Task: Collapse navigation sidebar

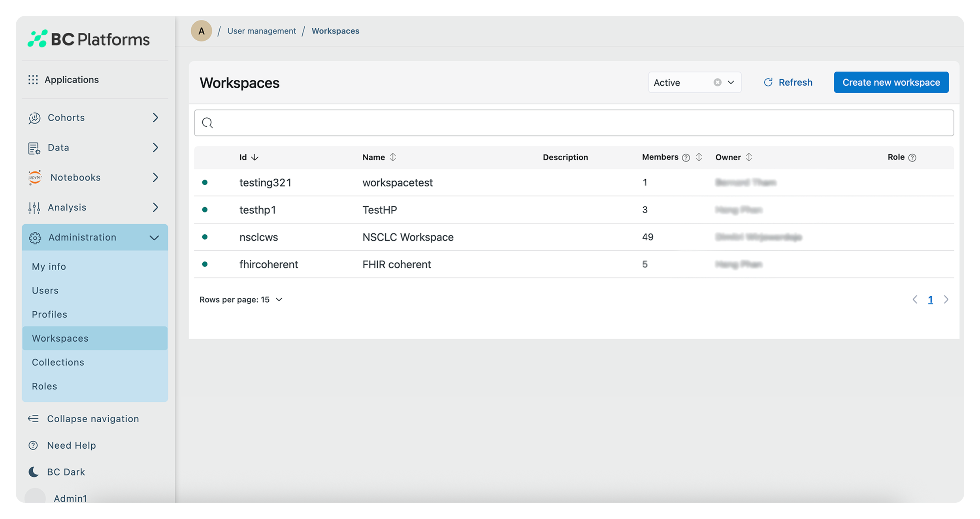Action: tap(92, 419)
